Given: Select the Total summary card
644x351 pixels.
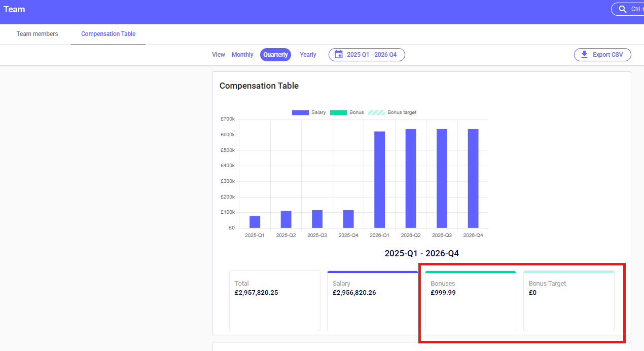Looking at the screenshot, I should pos(274,301).
